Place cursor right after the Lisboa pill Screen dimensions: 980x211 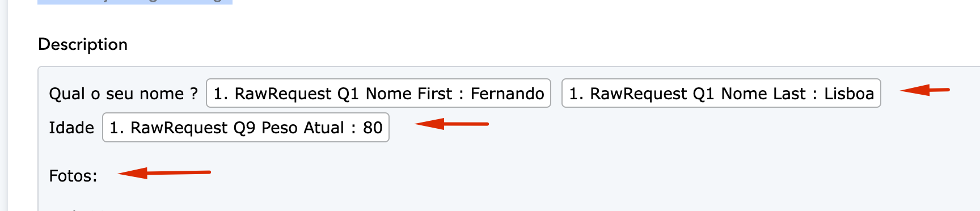(x=885, y=94)
